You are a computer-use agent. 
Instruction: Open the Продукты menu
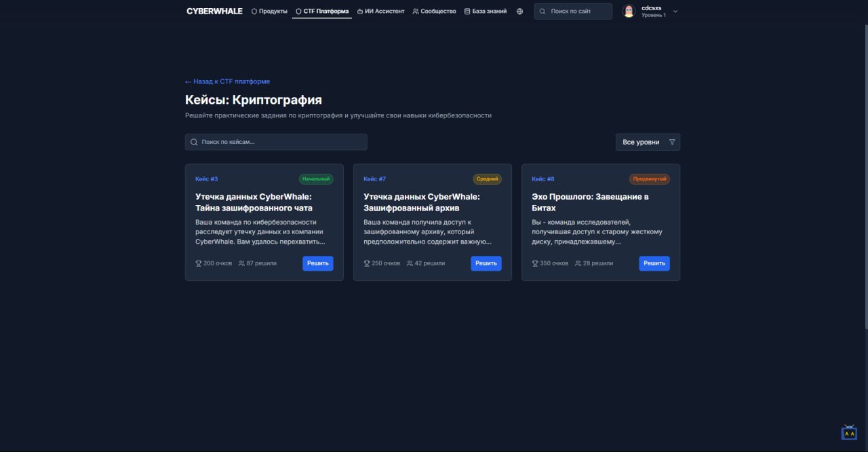click(269, 12)
